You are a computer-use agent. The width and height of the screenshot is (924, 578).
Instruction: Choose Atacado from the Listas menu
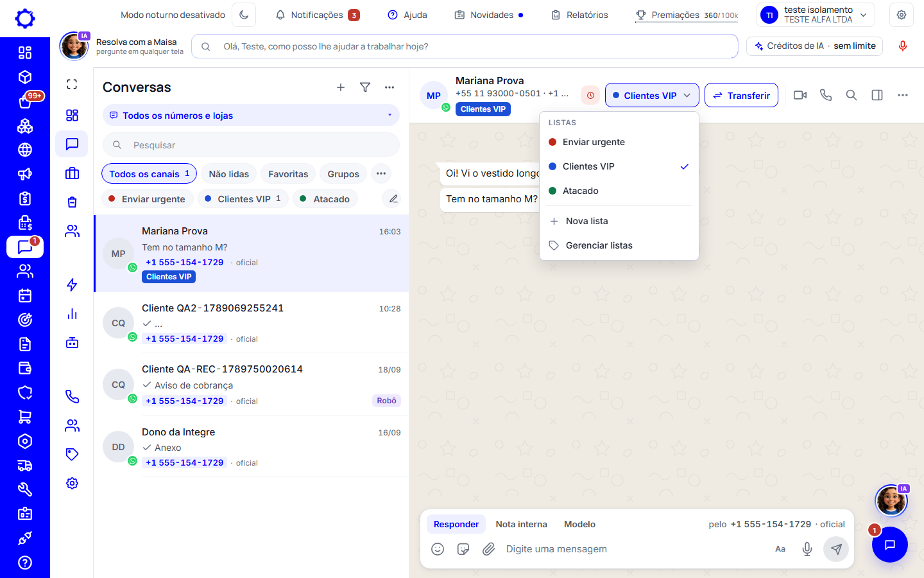pyautogui.click(x=619, y=191)
